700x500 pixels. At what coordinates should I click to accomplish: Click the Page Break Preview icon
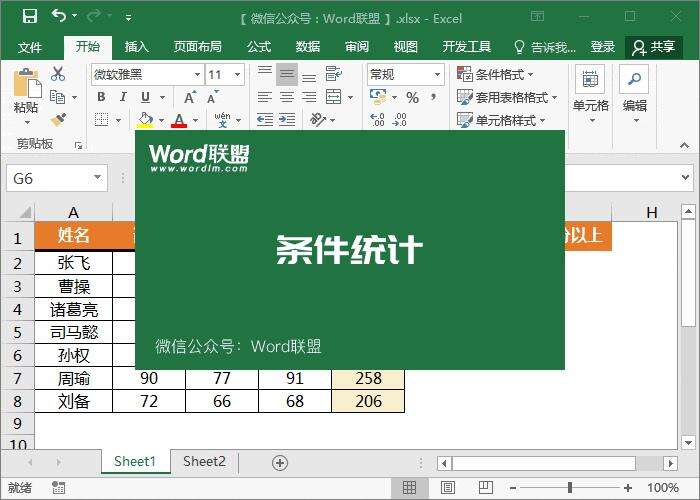[485, 488]
